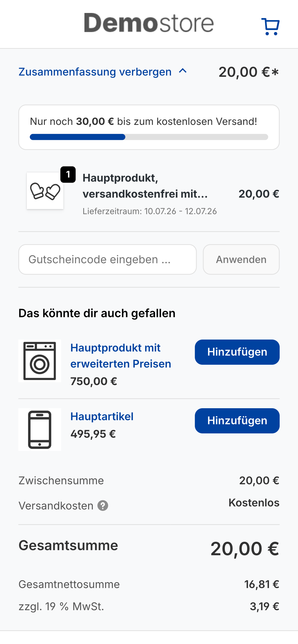The width and height of the screenshot is (298, 644).
Task: Focus the Gutscheincode eingeben field
Action: pyautogui.click(x=107, y=259)
